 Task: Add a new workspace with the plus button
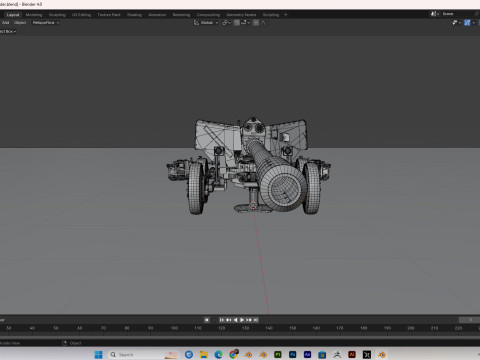286,15
